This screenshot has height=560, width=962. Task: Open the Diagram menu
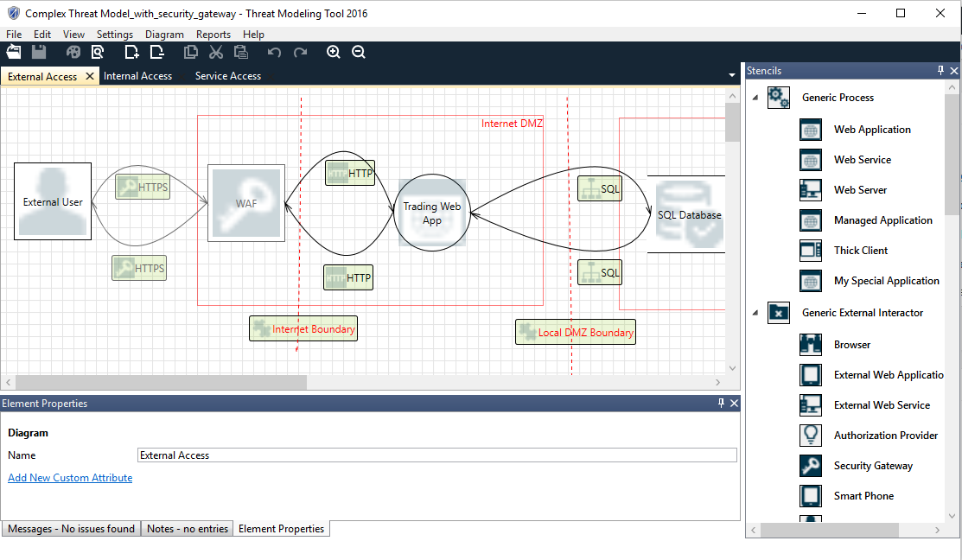pos(164,35)
